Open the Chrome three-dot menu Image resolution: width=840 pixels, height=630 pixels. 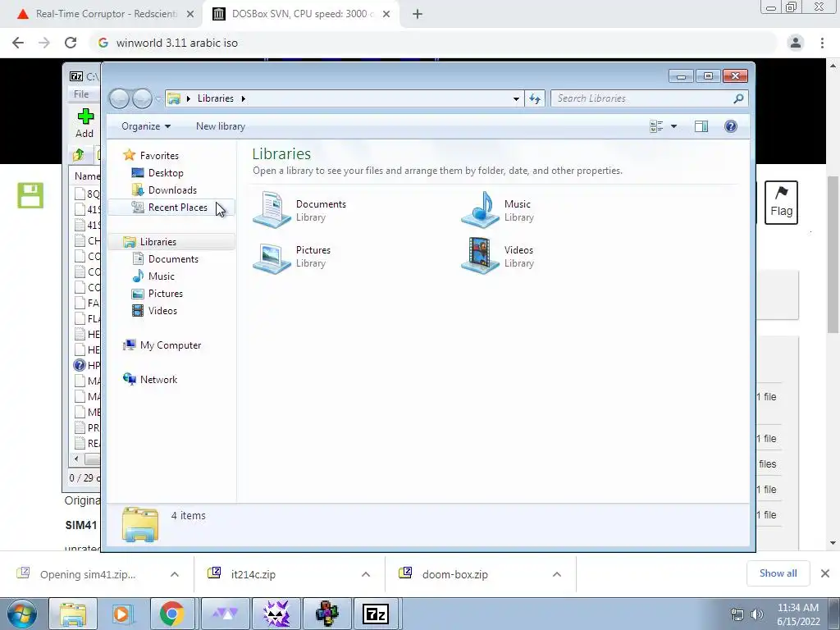point(822,43)
